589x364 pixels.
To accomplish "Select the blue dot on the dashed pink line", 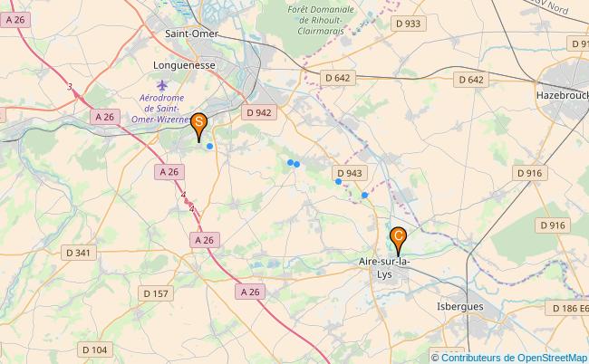I will click(364, 196).
